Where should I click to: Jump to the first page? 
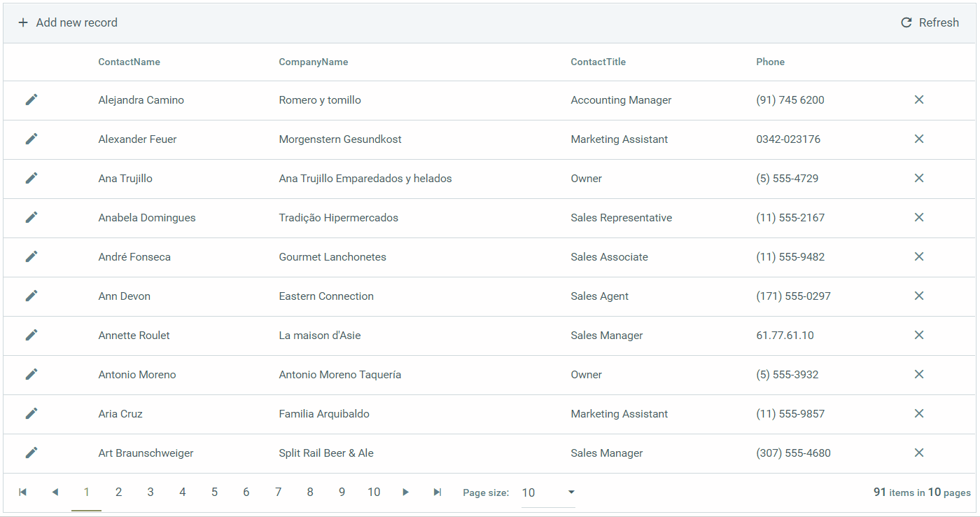pos(23,492)
